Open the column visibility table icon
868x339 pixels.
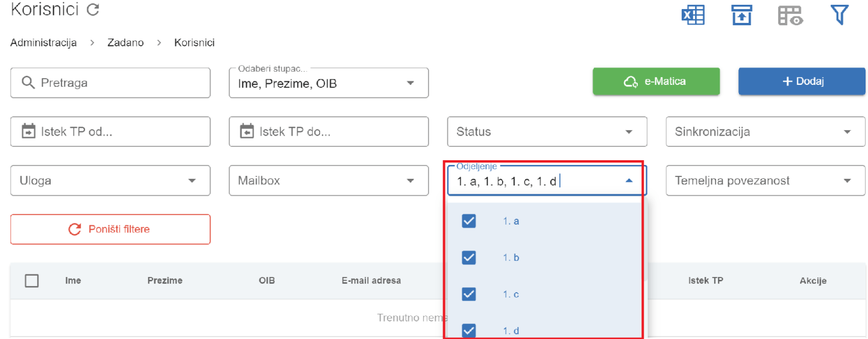pos(790,16)
